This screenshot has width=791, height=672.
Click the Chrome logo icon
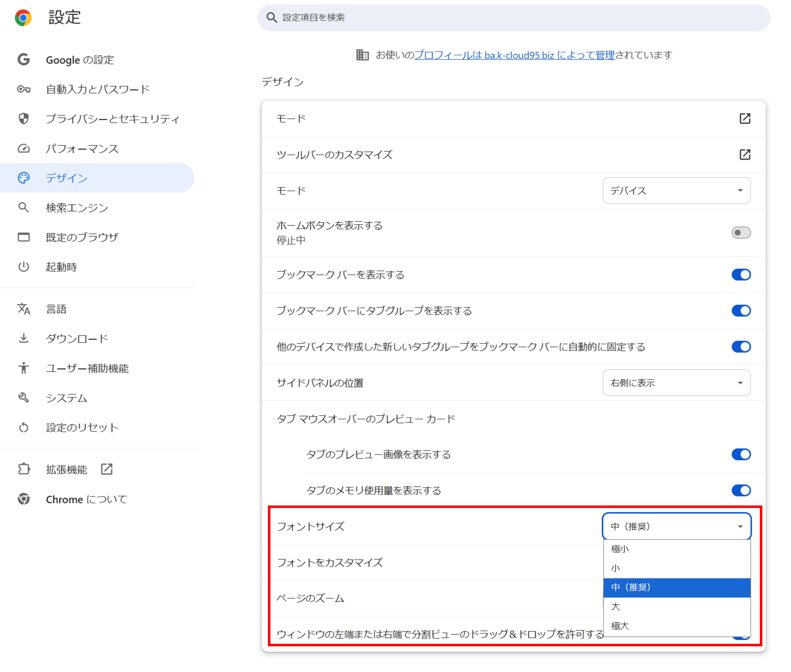coord(23,18)
